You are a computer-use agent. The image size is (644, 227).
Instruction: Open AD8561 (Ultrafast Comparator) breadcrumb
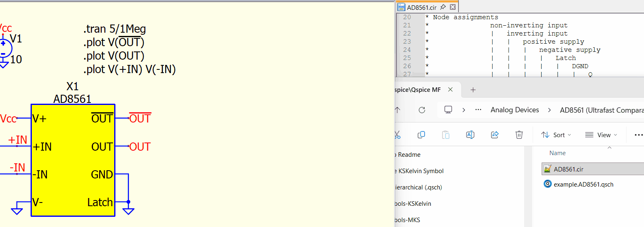[x=602, y=110]
